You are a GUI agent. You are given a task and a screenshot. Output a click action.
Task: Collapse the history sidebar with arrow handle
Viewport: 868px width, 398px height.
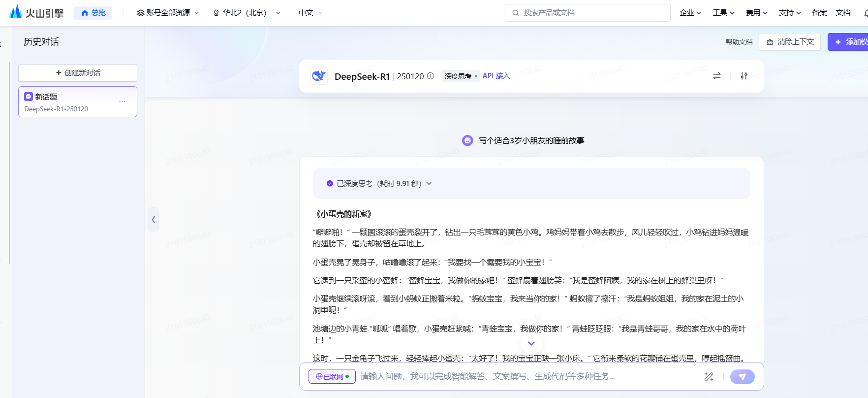point(153,220)
